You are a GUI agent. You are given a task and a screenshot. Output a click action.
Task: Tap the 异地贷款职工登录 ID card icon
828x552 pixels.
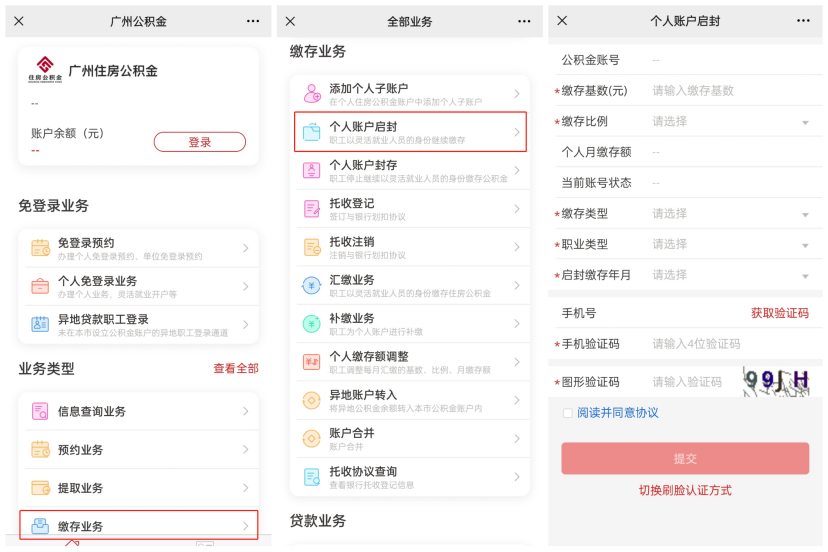pyautogui.click(x=40, y=324)
